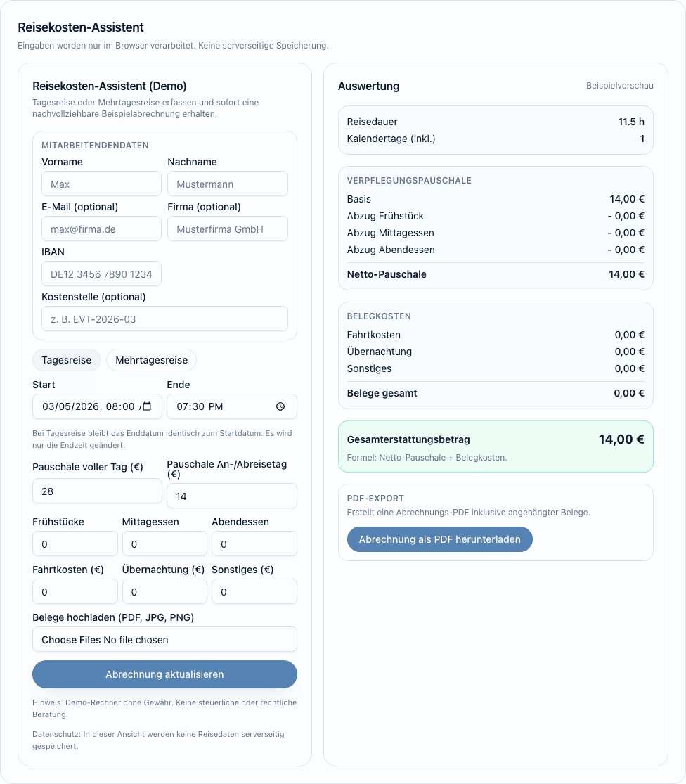The image size is (686, 784).
Task: Click into the Nachname text field
Action: [x=227, y=184]
